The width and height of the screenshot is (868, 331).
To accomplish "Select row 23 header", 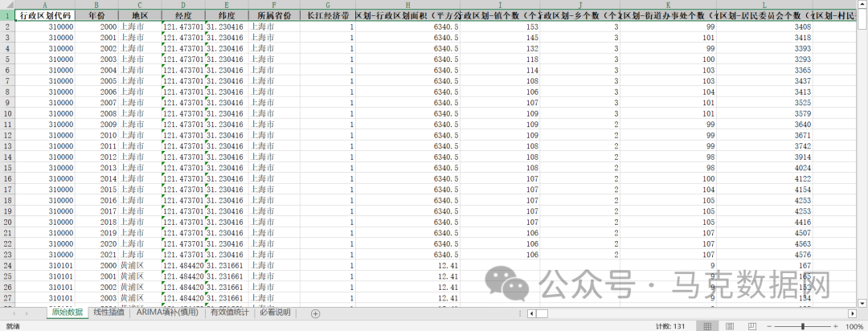I will point(7,255).
